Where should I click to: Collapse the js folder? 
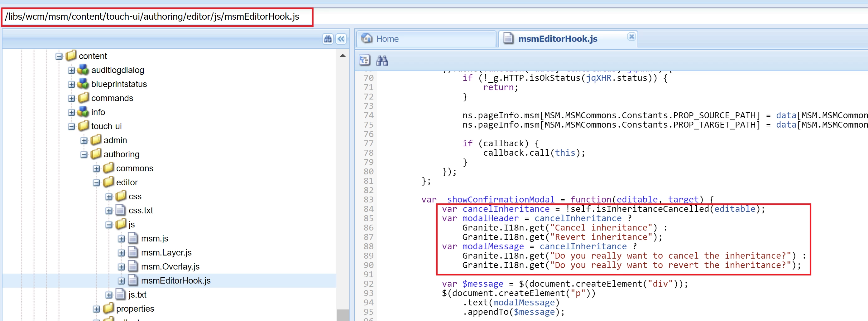109,225
